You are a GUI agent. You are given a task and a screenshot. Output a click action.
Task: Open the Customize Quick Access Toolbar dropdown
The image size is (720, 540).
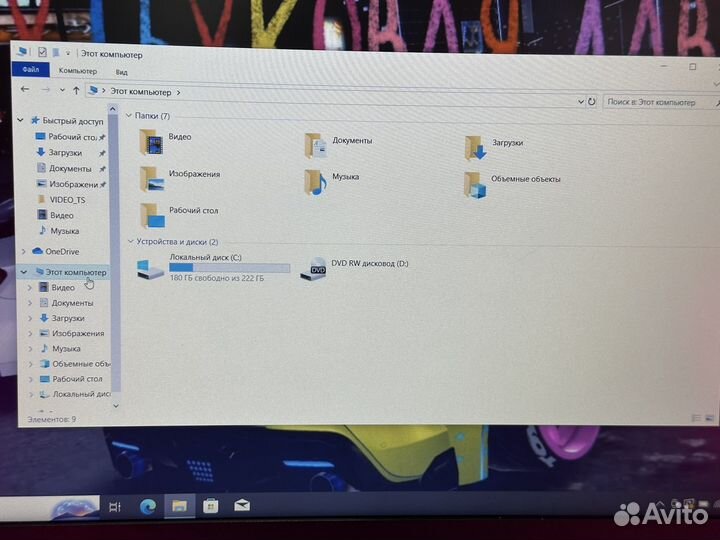tap(68, 53)
